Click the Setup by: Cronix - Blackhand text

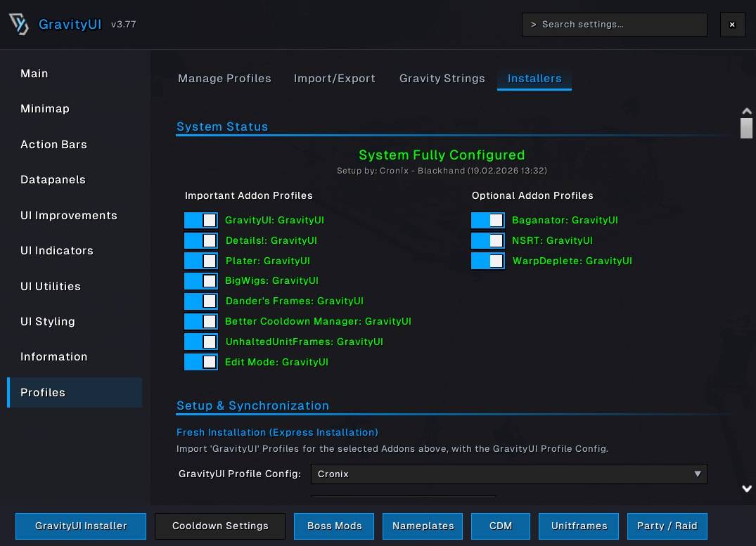(442, 171)
